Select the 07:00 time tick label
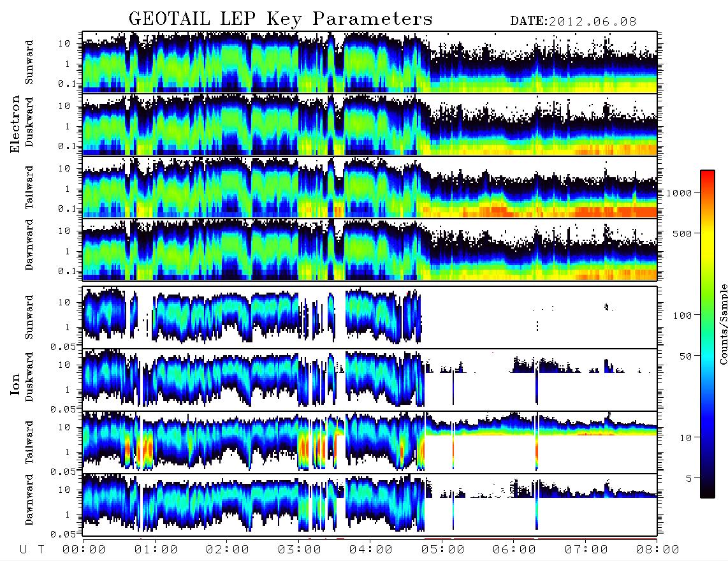Image resolution: width=728 pixels, height=561 pixels. 586,550
